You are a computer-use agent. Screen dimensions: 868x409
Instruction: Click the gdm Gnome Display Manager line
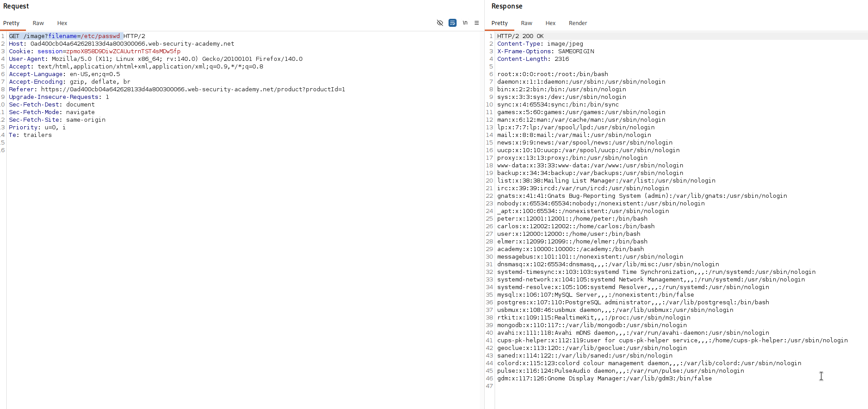[x=605, y=379]
